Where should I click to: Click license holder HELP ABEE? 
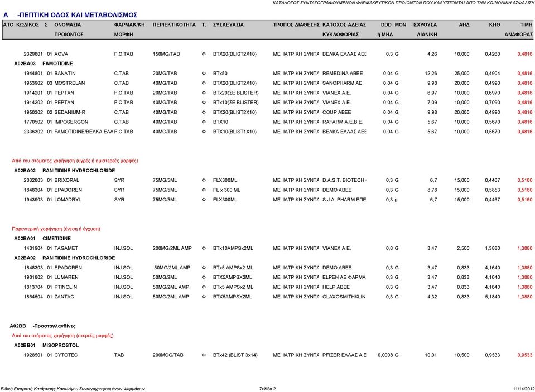click(x=336, y=287)
